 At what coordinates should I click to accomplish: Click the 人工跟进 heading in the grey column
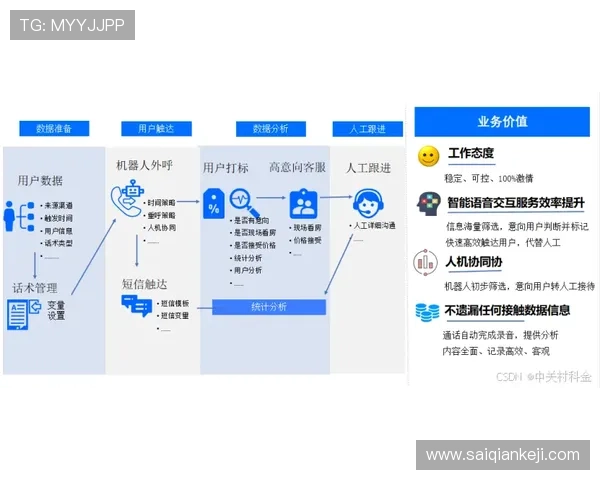point(368,168)
